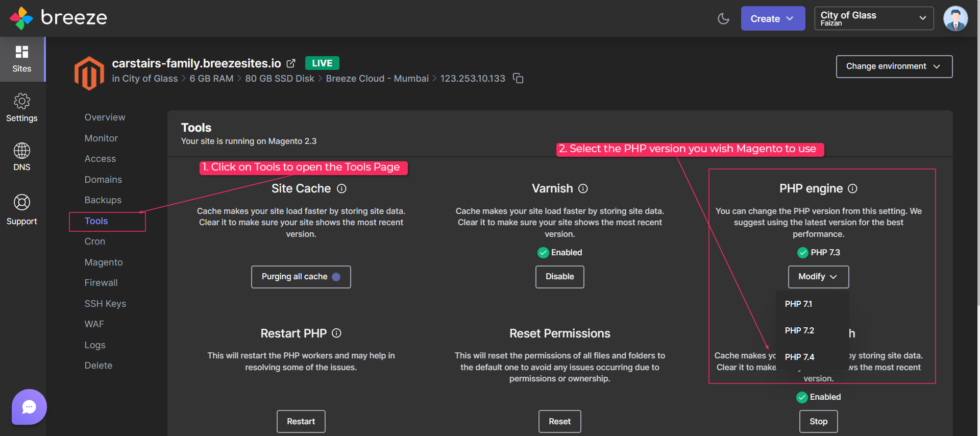Open the Cron page
This screenshot has height=436, width=980.
[94, 241]
